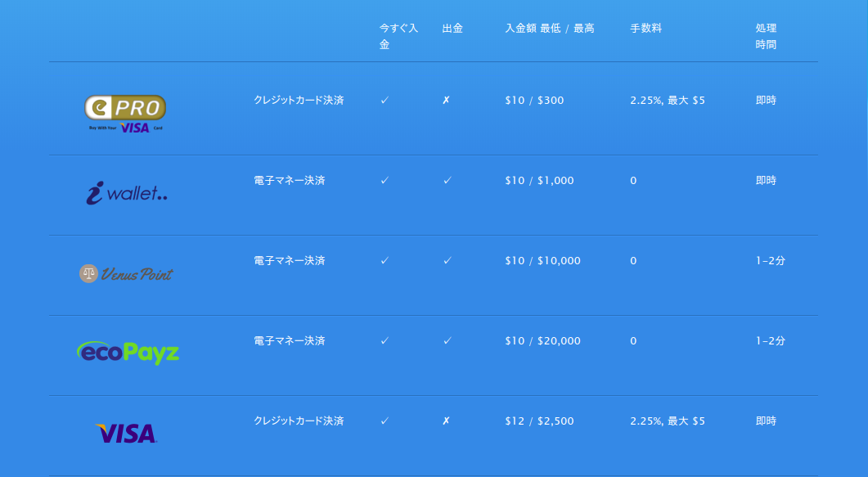Click the $10 / $300 deposit range
Image resolution: width=868 pixels, height=477 pixels.
coord(534,100)
